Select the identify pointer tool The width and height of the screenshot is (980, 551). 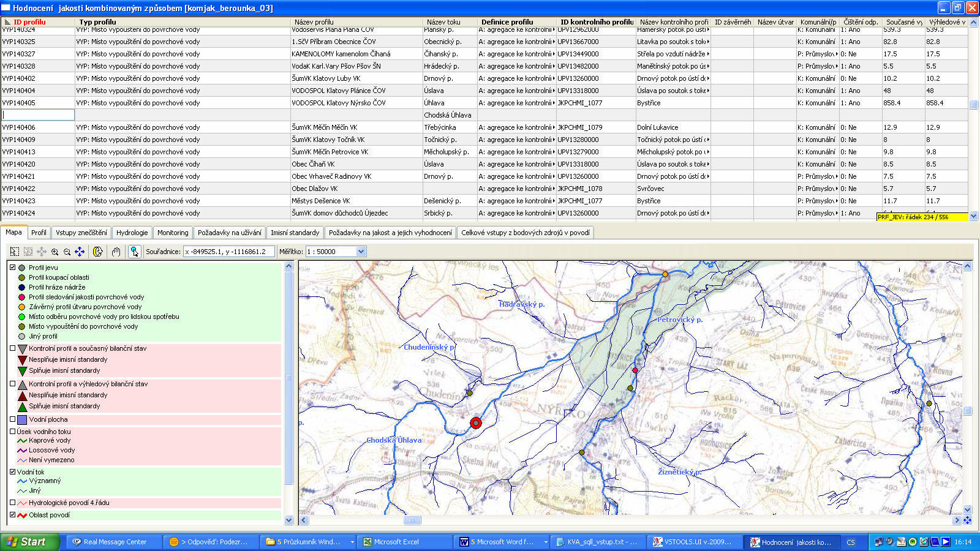[134, 252]
